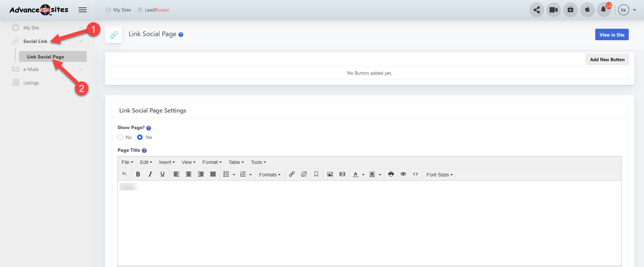Open the Insert menu in the editor

click(167, 162)
